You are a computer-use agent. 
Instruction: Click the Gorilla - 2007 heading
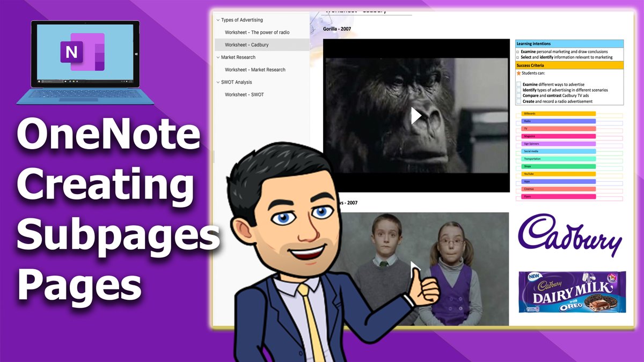pyautogui.click(x=337, y=28)
